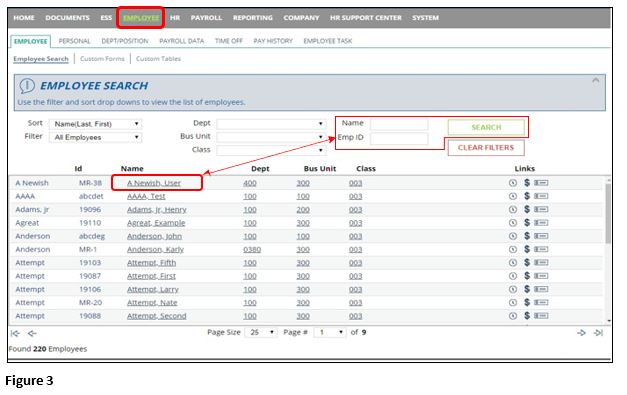This screenshot has height=395, width=627.
Task: Open the SYSTEM menu
Action: click(425, 18)
